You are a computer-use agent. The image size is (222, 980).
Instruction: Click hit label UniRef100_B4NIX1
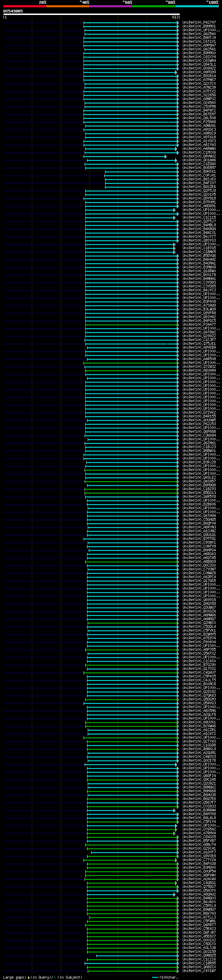[x=199, y=233]
